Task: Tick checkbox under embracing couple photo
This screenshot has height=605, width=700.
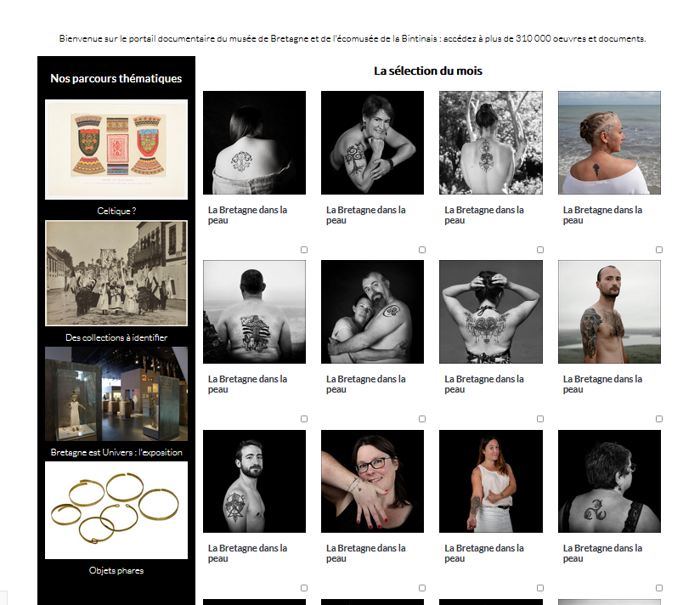Action: click(x=422, y=419)
